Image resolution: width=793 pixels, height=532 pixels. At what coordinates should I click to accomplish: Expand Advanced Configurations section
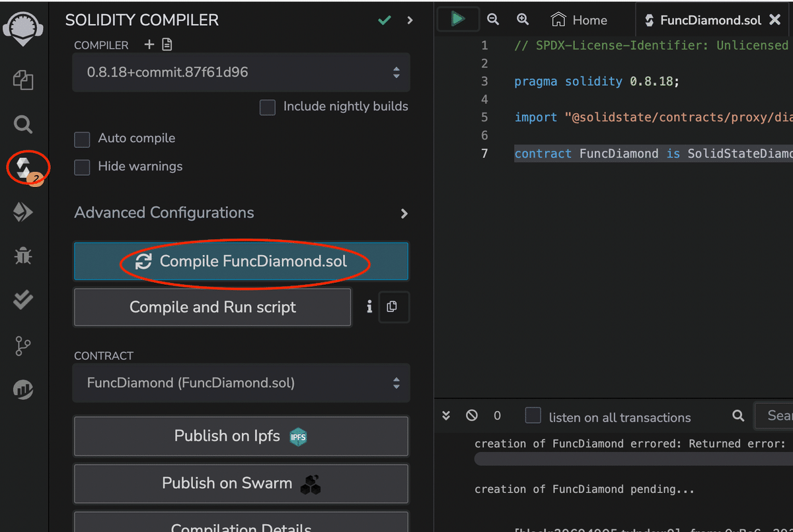click(x=241, y=213)
